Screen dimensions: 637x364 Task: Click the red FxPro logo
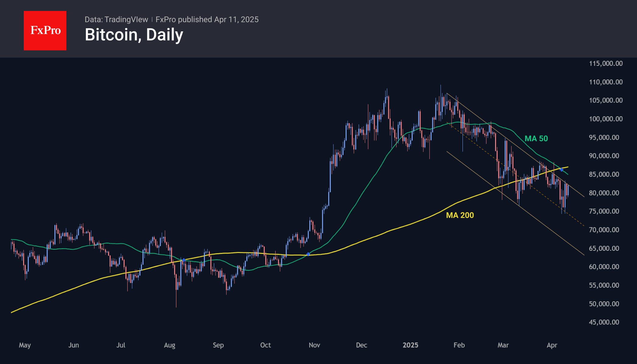(x=45, y=30)
